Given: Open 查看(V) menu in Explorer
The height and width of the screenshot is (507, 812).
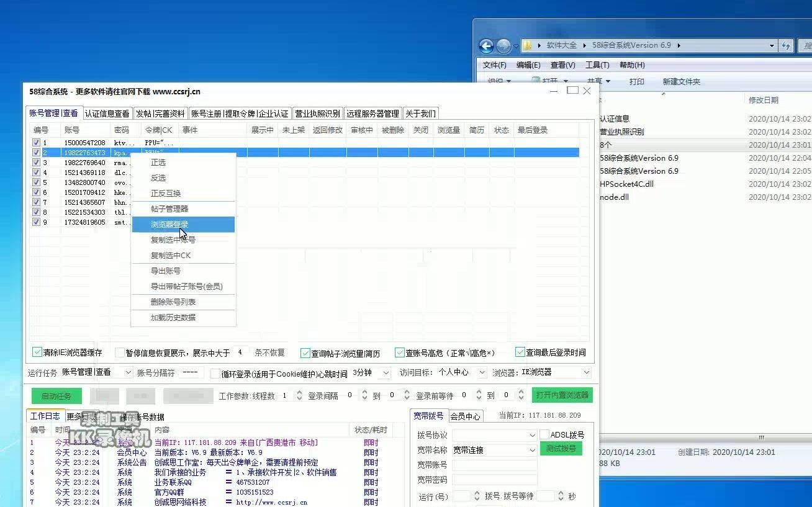Looking at the screenshot, I should tap(562, 65).
